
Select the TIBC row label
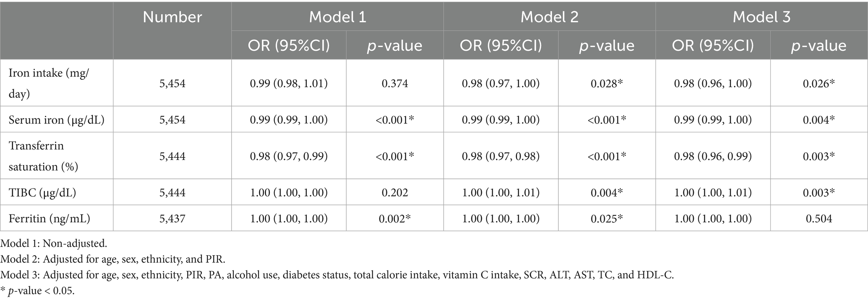click(42, 193)
